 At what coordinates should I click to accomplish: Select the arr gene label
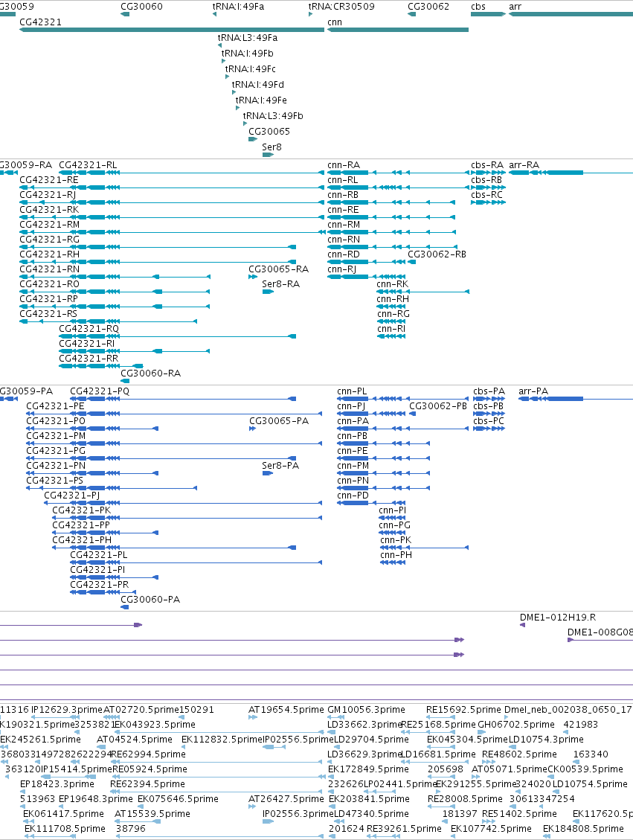click(x=515, y=7)
